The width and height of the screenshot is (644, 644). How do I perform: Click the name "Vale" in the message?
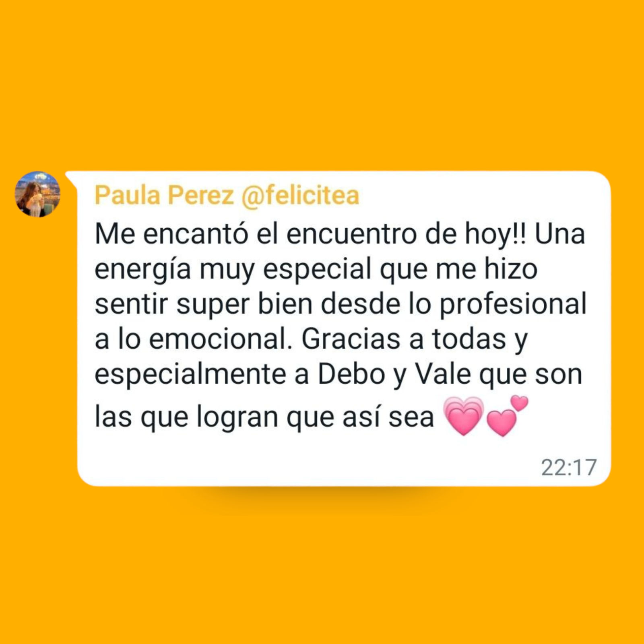[443, 374]
